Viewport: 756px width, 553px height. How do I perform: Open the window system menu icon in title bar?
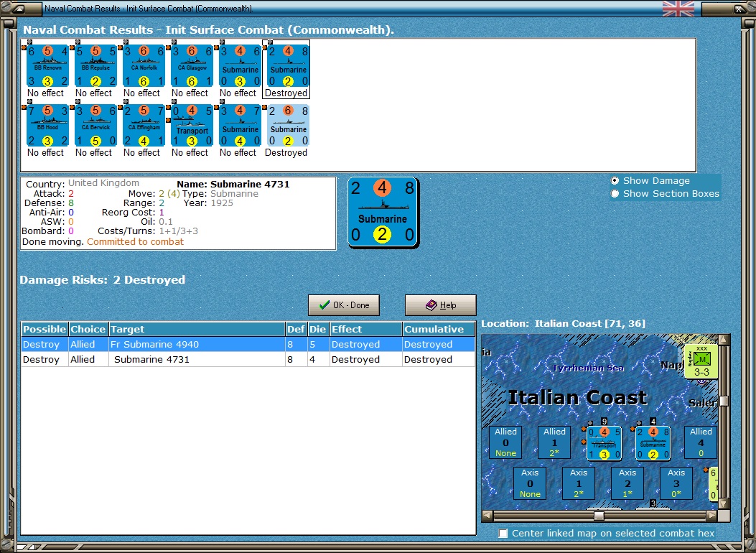[19, 8]
